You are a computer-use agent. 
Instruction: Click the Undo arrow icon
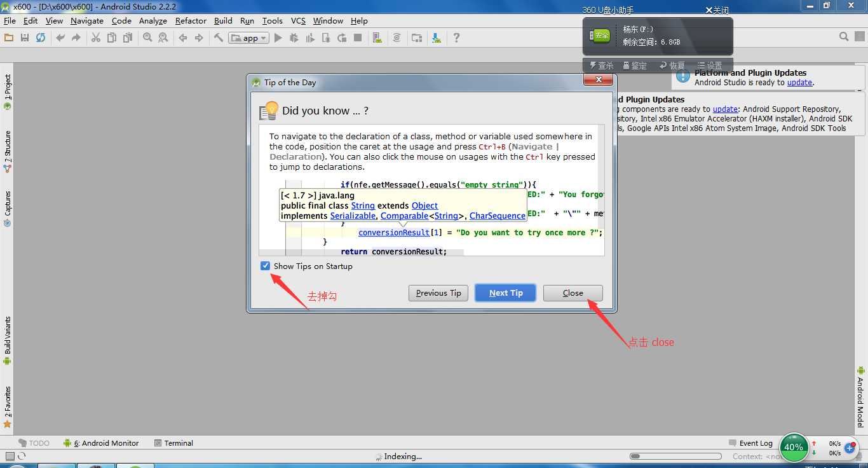tap(60, 38)
